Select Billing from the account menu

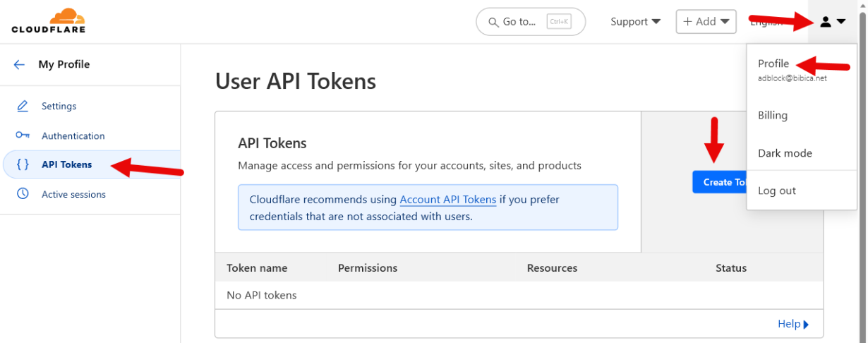click(773, 115)
